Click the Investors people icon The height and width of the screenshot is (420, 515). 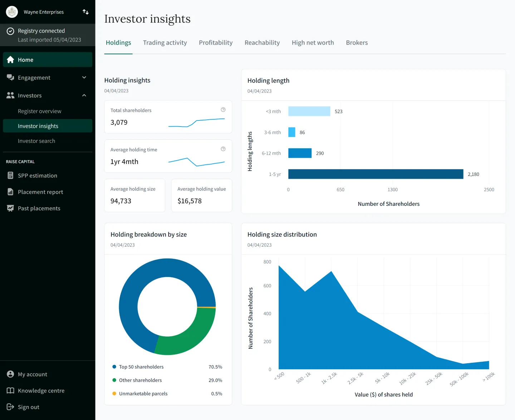click(10, 95)
